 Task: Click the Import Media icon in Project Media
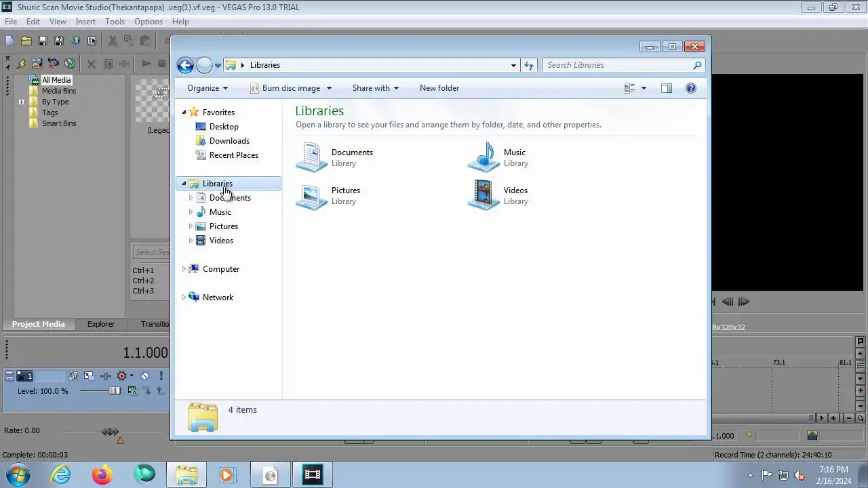[x=37, y=64]
